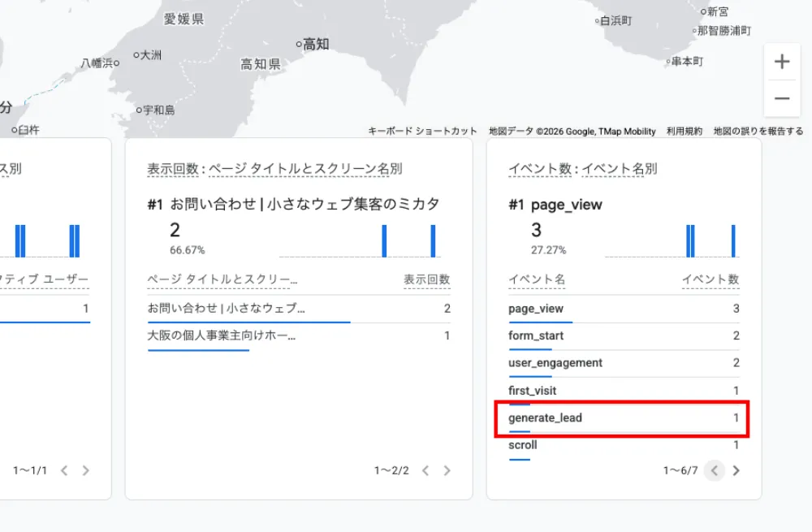Click 66.67% percentage value
812x532 pixels.
click(x=188, y=250)
